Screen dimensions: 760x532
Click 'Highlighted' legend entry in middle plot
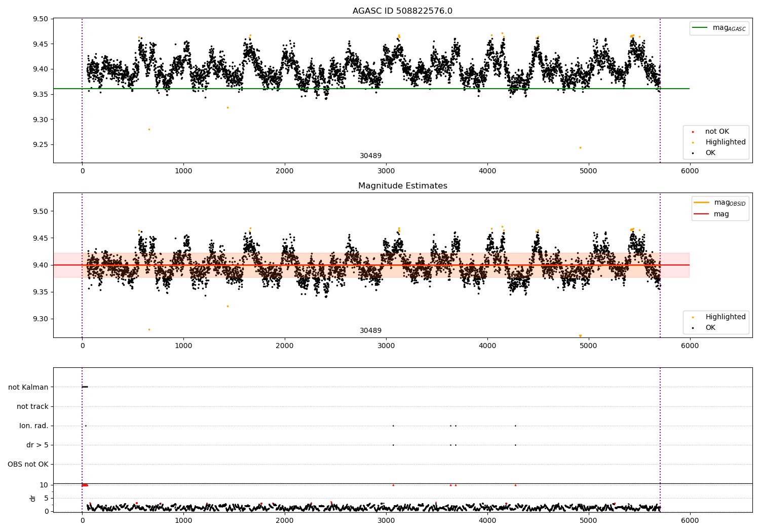pyautogui.click(x=719, y=317)
